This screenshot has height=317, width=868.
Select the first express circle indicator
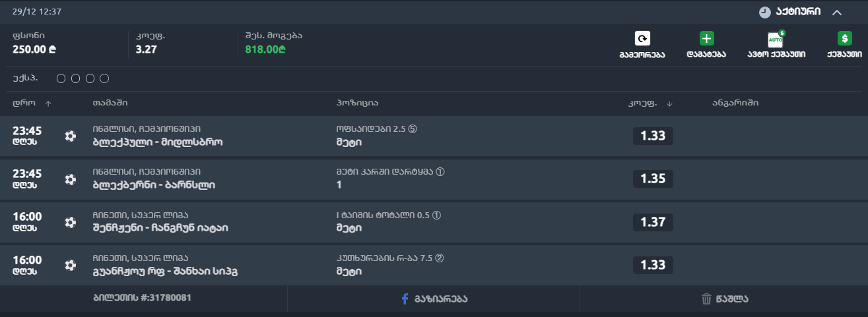[61, 79]
